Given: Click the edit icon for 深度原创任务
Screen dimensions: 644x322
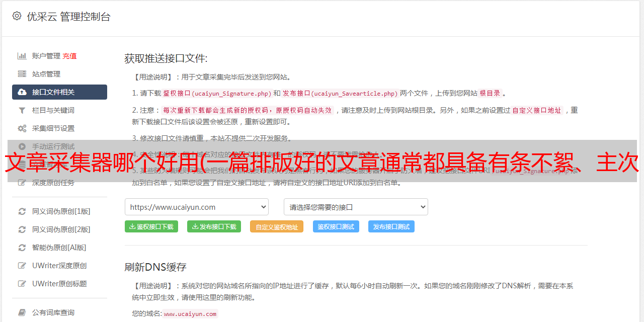Looking at the screenshot, I should tap(22, 183).
